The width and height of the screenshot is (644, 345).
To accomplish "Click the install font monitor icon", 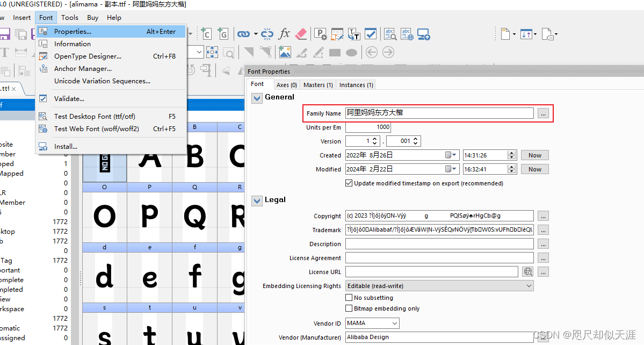I will tap(423, 34).
